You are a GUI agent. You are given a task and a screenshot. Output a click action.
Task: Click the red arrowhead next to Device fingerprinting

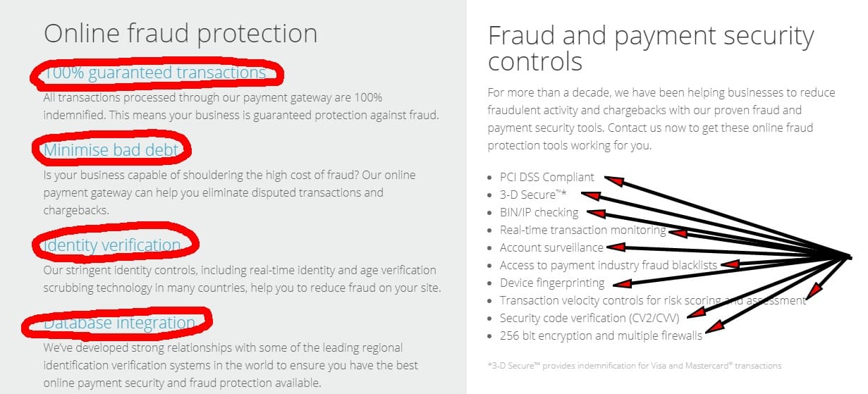[622, 284]
